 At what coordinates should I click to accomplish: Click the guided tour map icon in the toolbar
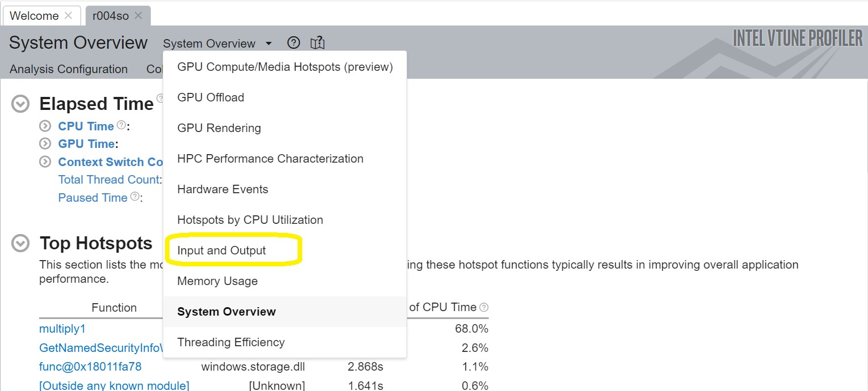click(317, 42)
